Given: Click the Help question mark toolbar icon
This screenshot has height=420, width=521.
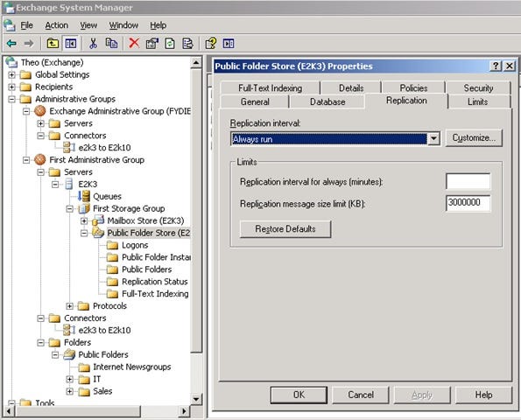Looking at the screenshot, I should tap(211, 43).
